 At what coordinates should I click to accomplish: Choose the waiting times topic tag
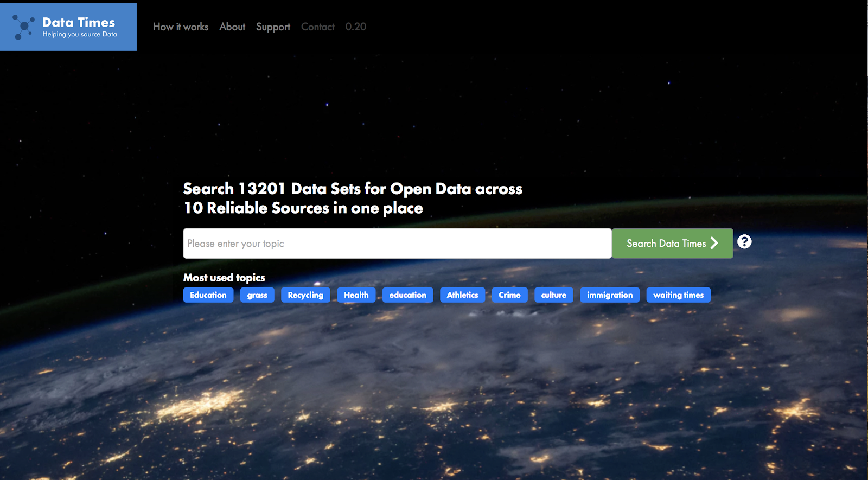tap(679, 295)
